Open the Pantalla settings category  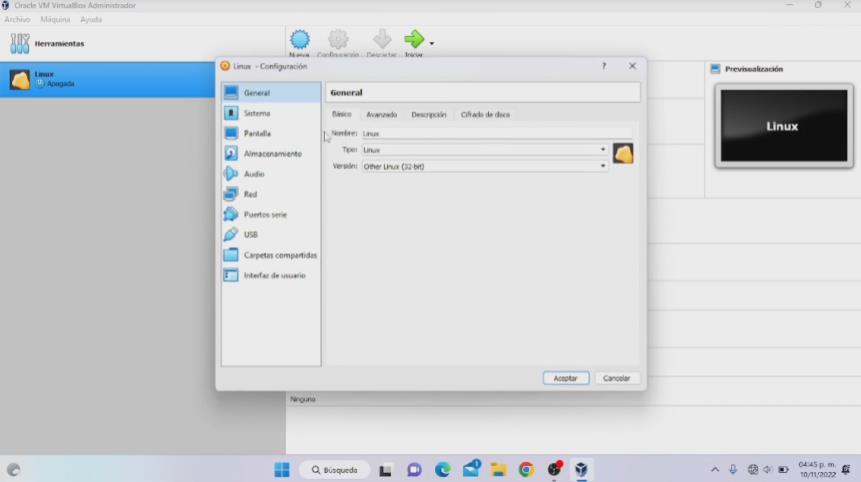(271, 133)
